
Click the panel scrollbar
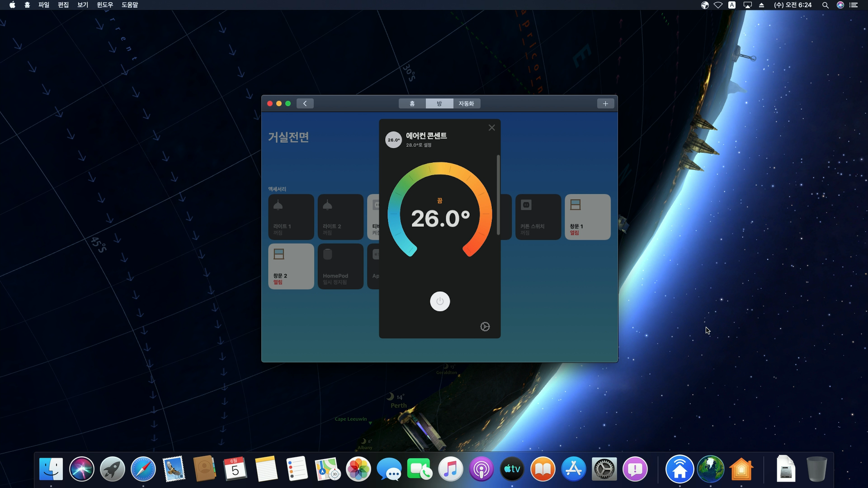(x=498, y=195)
